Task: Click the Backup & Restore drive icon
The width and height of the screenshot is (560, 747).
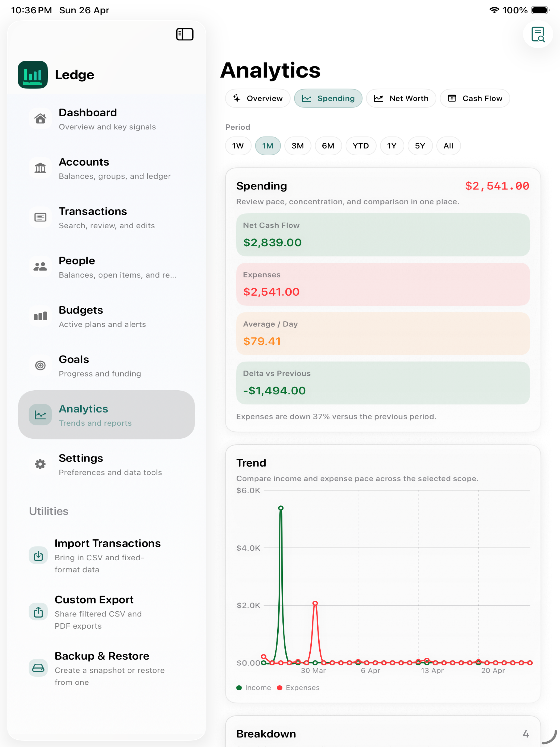Action: [x=38, y=668]
